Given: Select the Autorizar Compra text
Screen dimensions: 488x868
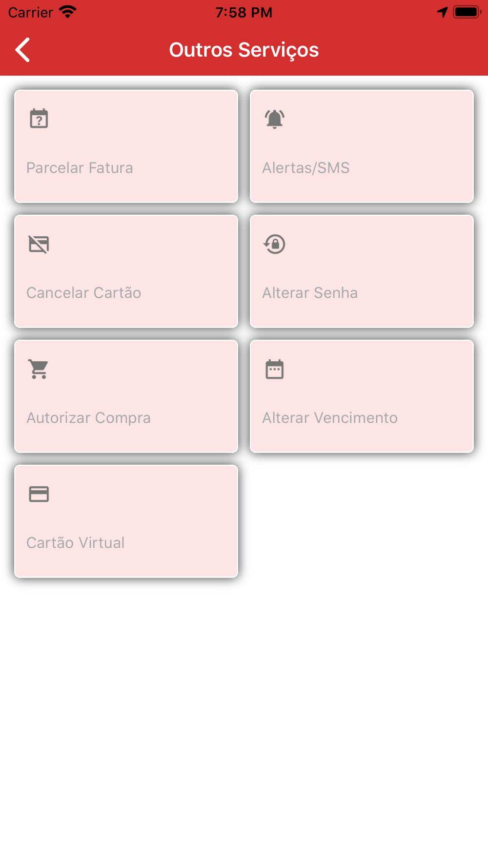Looking at the screenshot, I should 88,418.
